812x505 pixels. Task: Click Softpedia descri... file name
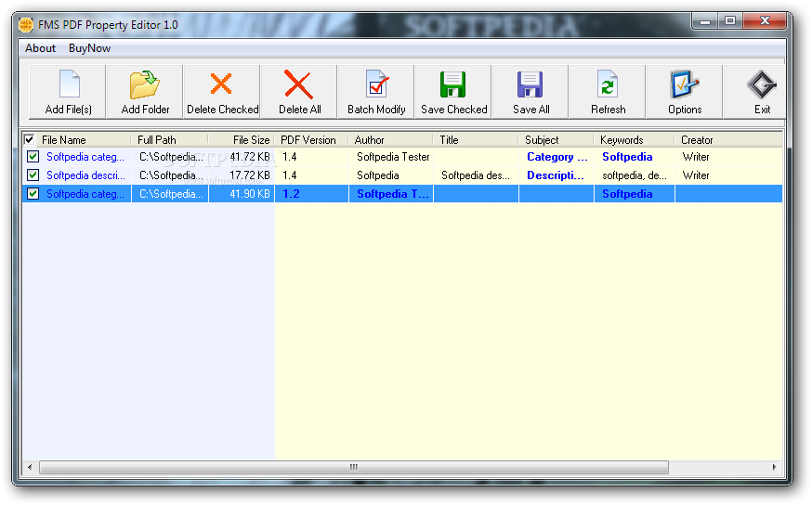click(86, 175)
